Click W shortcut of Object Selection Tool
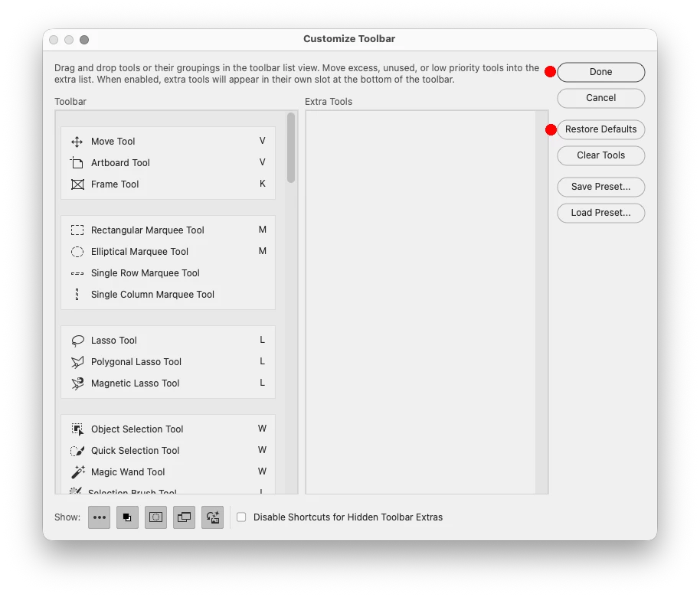Viewport: 700px width, 597px height. pos(263,429)
